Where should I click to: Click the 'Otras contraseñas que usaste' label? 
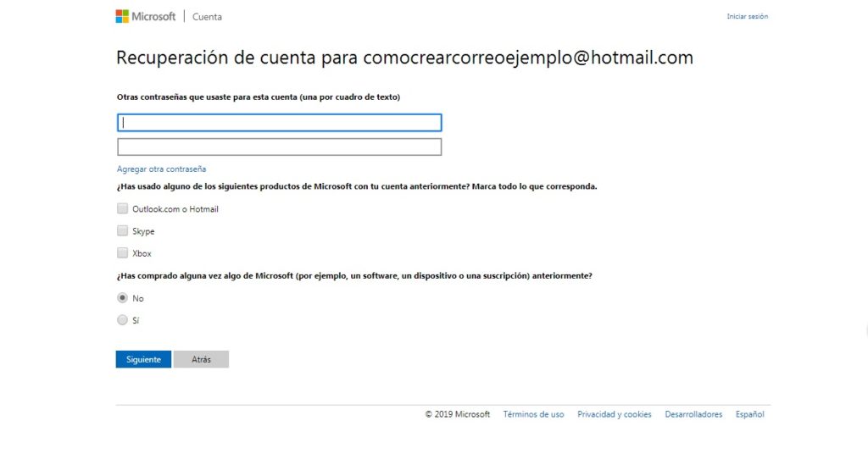pyautogui.click(x=259, y=97)
